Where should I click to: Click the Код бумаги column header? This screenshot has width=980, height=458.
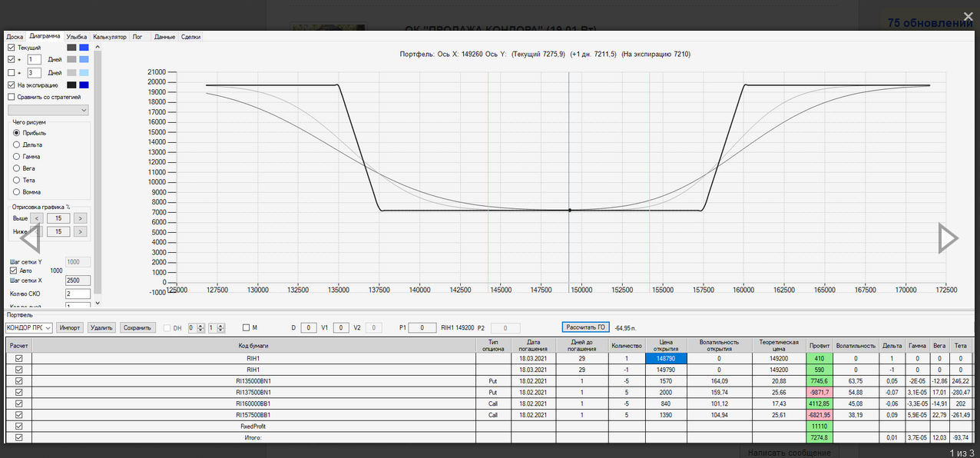[253, 346]
